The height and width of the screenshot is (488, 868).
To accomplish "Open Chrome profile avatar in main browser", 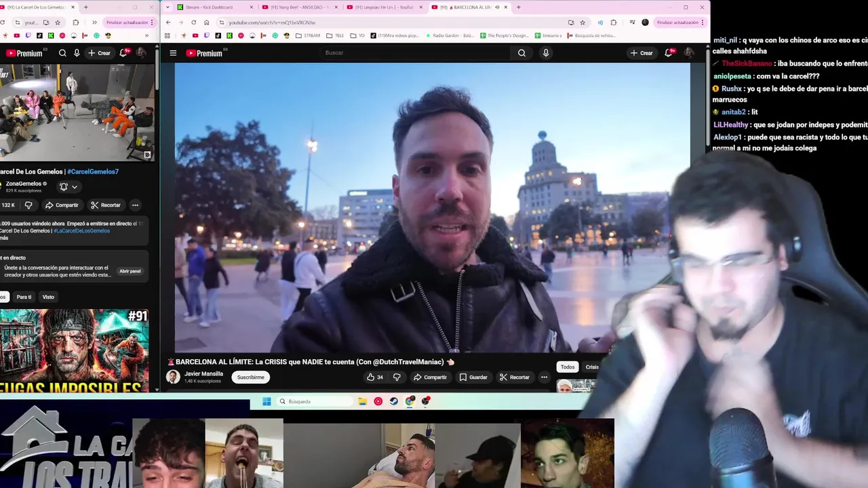I will (645, 22).
